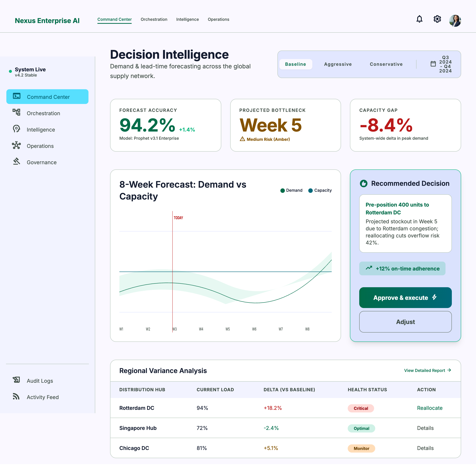476x473 pixels.
Task: Click the Orchestration sidebar icon
Action: click(x=17, y=112)
